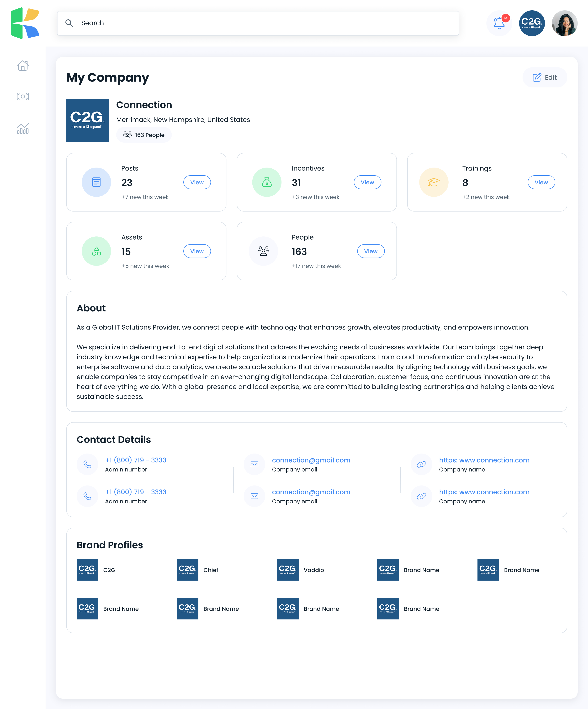
Task: Click the About heading
Action: (91, 308)
